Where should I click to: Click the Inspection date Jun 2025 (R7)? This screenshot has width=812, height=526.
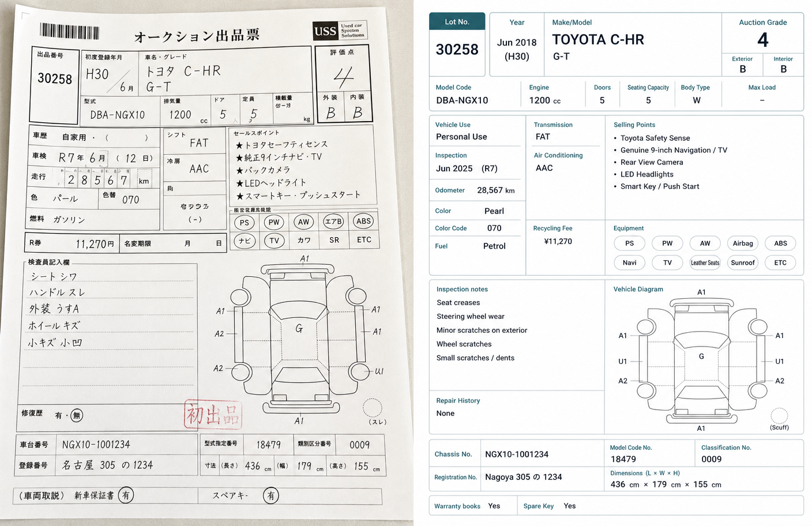click(467, 168)
